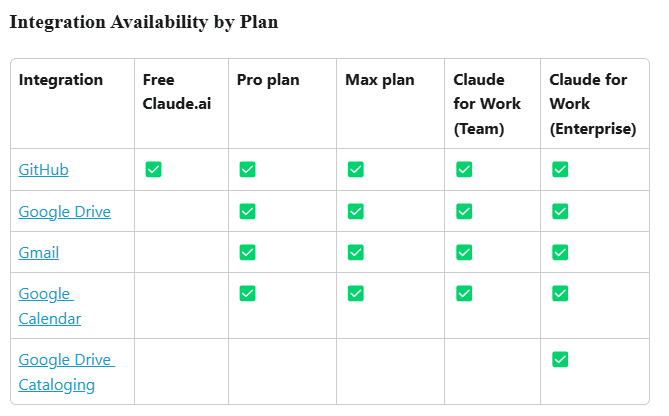669x416 pixels.
Task: Click the Pro plan column header
Action: [x=267, y=80]
